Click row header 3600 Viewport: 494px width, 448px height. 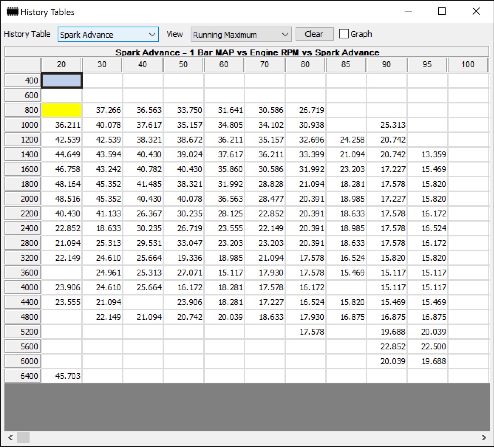(x=23, y=273)
